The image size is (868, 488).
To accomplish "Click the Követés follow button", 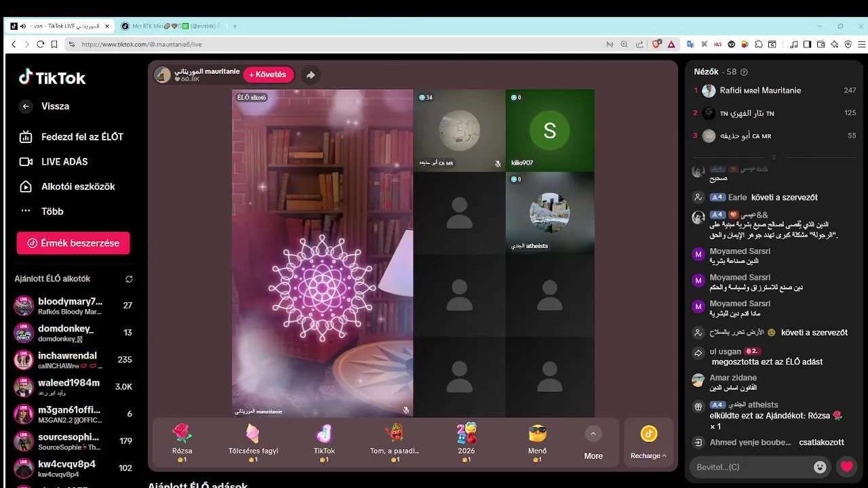I will click(x=268, y=75).
